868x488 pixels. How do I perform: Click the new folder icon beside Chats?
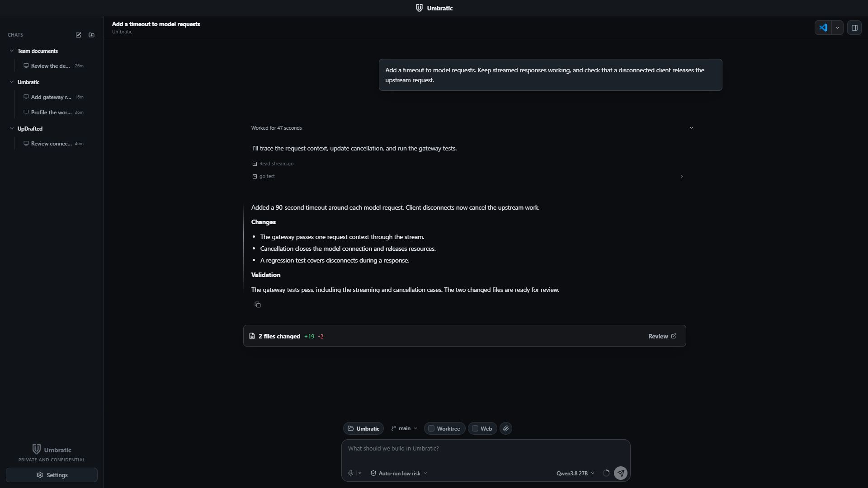(92, 35)
